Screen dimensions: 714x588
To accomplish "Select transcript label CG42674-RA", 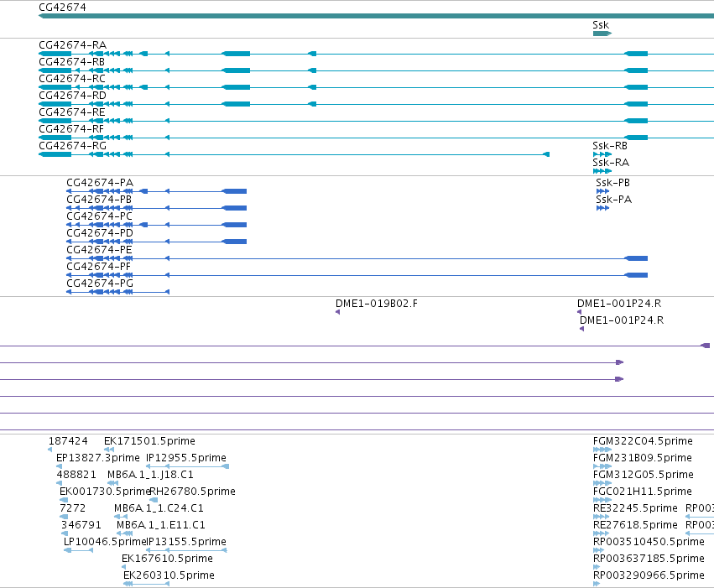I will coord(72,45).
